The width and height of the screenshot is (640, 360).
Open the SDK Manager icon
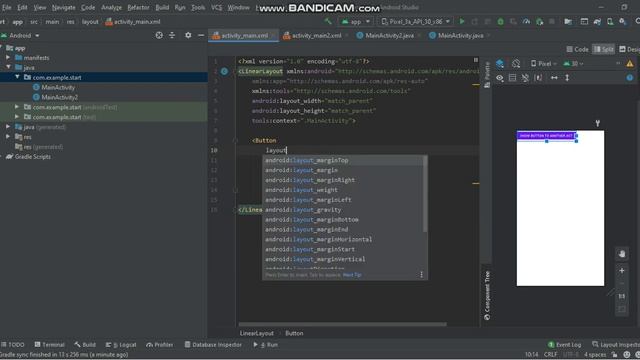tap(622, 22)
